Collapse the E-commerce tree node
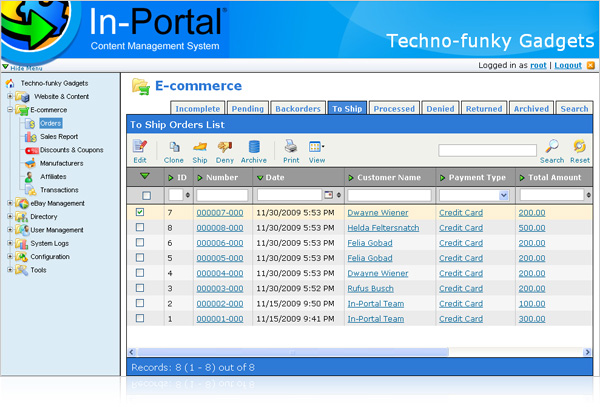Viewport: 600px width, 407px height. 10,109
